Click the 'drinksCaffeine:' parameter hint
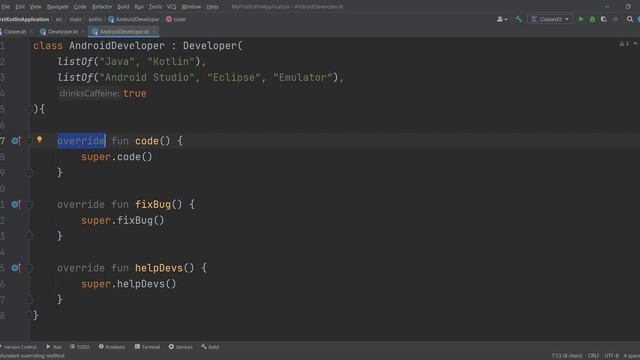 pyautogui.click(x=89, y=93)
